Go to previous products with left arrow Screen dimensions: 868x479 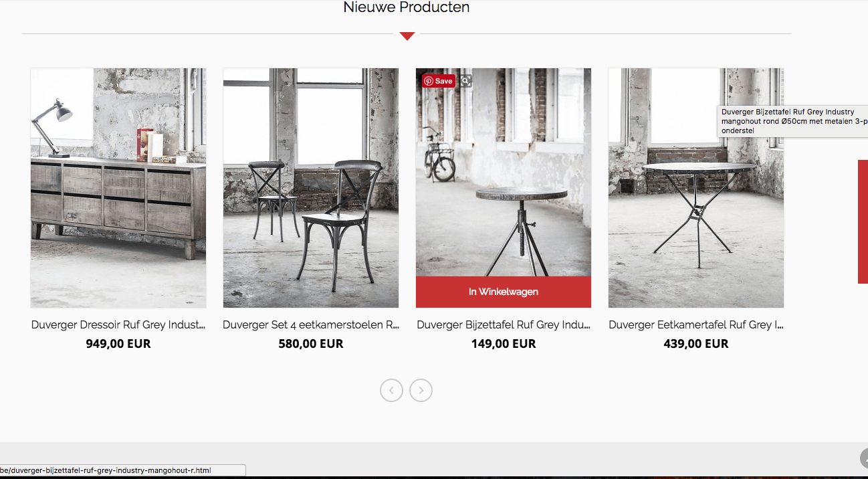pyautogui.click(x=391, y=390)
